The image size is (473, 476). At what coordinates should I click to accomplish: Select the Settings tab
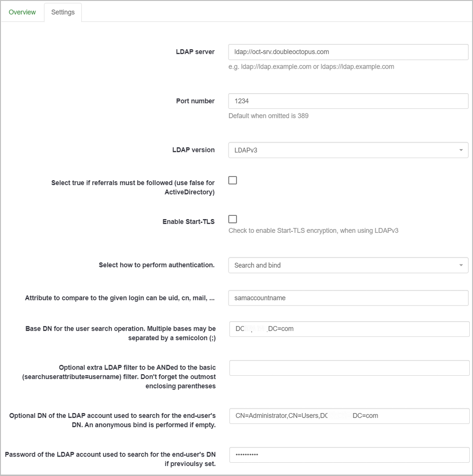pos(63,12)
